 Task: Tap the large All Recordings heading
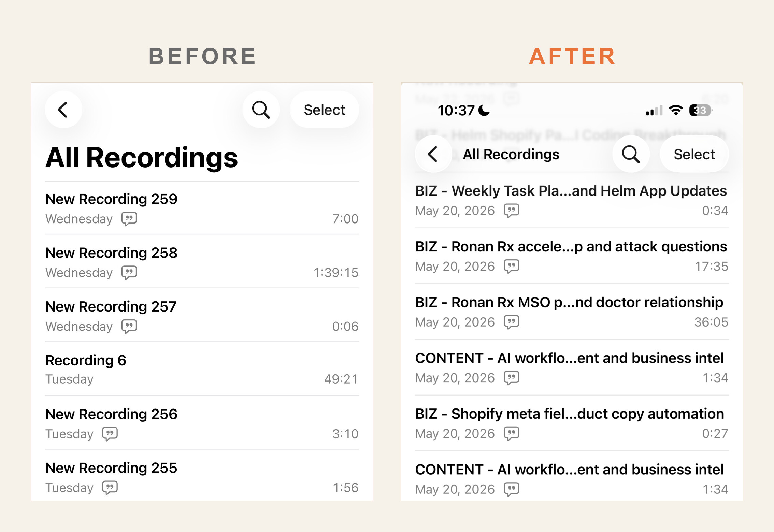[142, 157]
